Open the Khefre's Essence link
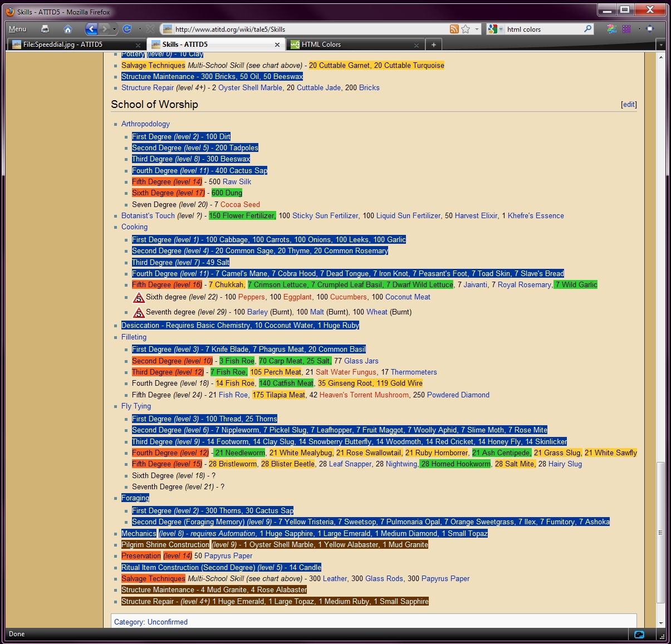Screen dimensions: 671x644 coord(536,216)
